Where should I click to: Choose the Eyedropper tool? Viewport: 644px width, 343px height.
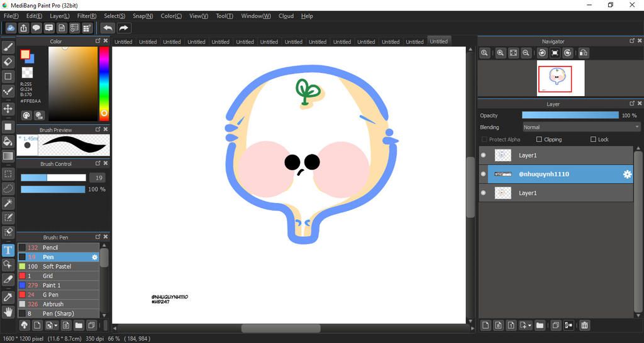coord(8,297)
